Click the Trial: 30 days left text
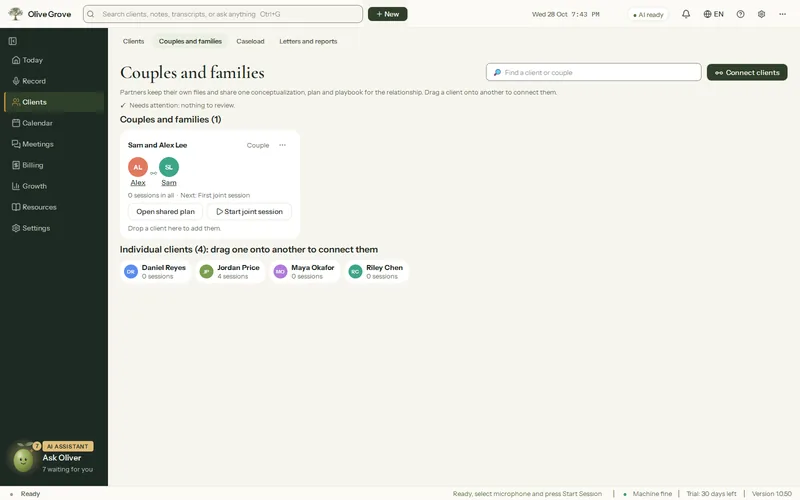 (711, 493)
